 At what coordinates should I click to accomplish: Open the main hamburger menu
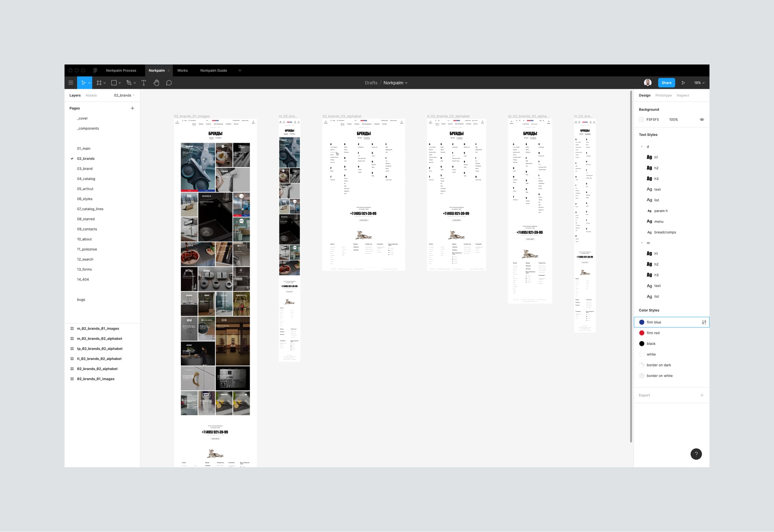click(x=71, y=83)
